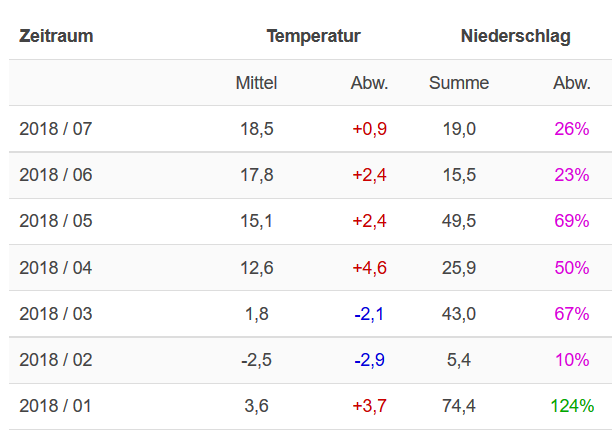
Task: Select the 2018 / 01 row label
Action: [x=56, y=406]
